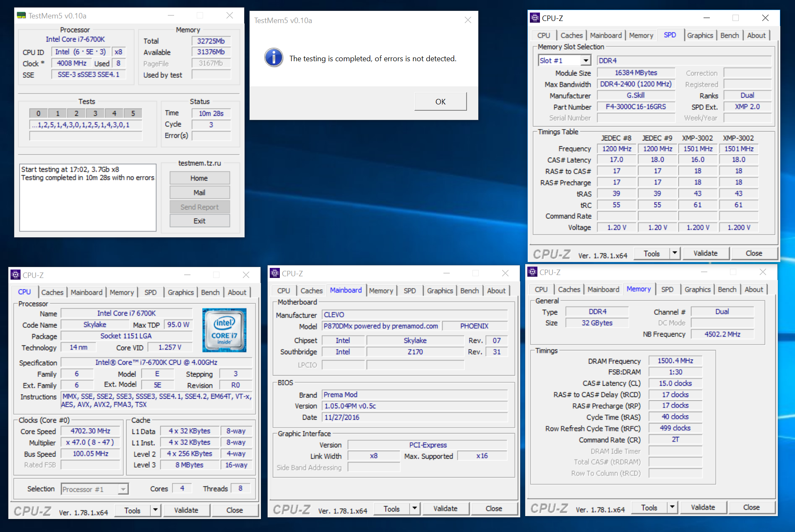
Task: Click the Core VID 1.257 V value
Action: (x=170, y=348)
